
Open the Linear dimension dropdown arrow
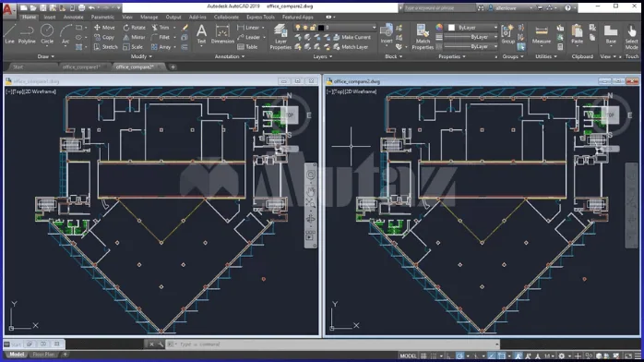pyautogui.click(x=263, y=28)
